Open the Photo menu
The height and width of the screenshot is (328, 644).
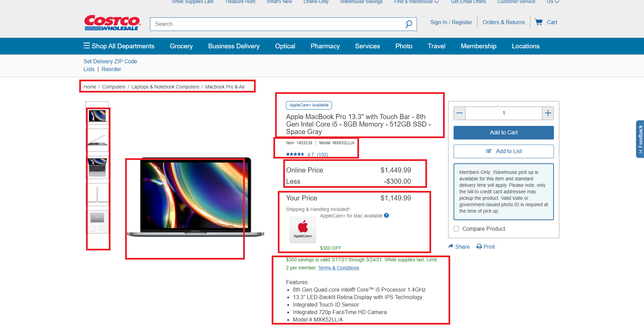pos(404,46)
